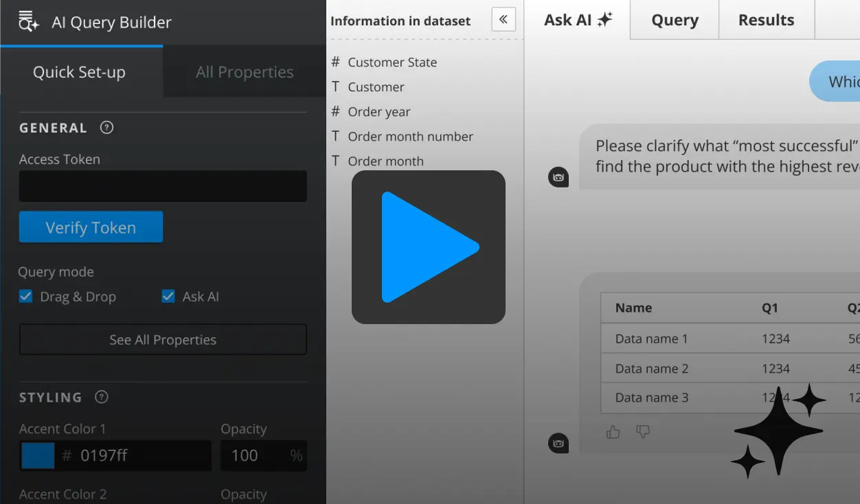Screen dimensions: 860x504
Task: Open the STYLING section help icon
Action: pos(102,397)
